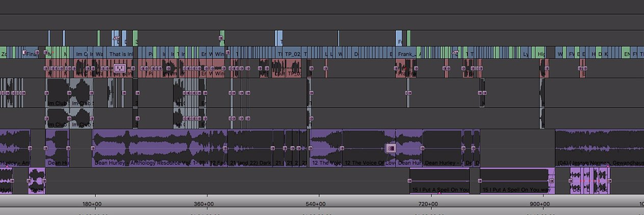Select the '12 The Voice Of Love' music clip
The image size is (644, 215).
[x=369, y=148]
